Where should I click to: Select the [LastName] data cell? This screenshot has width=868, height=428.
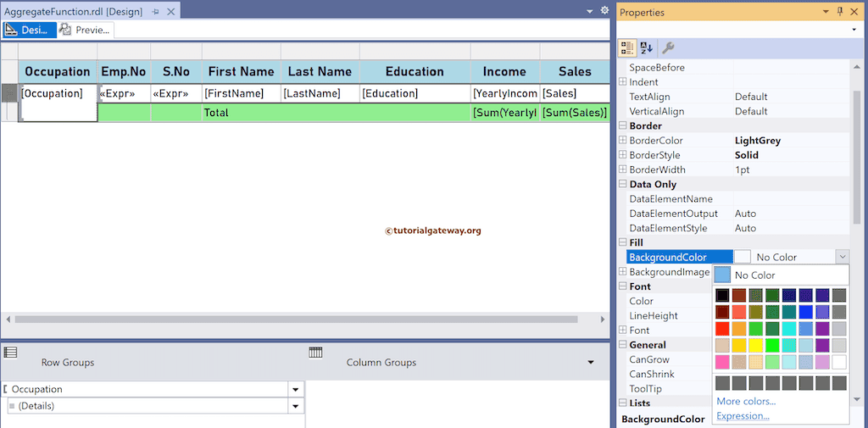[x=320, y=93]
